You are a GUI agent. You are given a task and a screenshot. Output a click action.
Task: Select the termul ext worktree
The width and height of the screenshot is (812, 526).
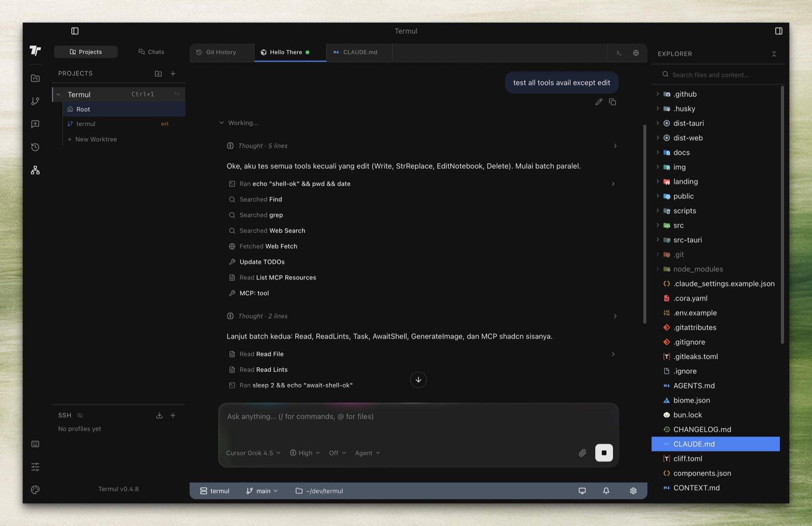(x=124, y=124)
